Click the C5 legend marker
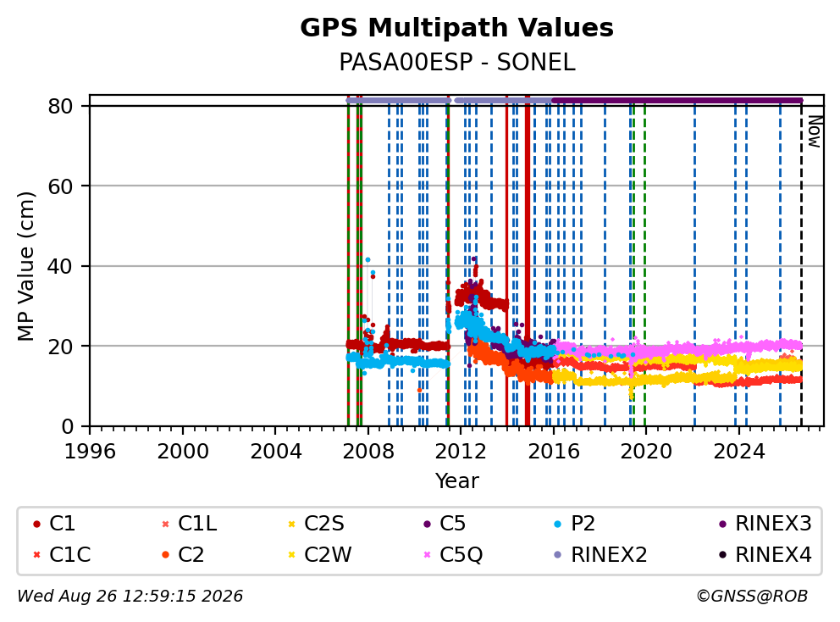This screenshot has width=840, height=622. 427,524
